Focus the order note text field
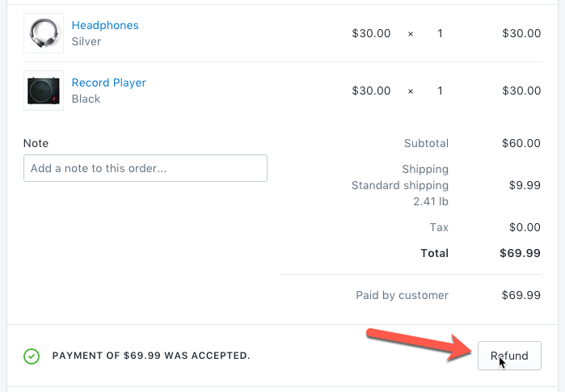This screenshot has width=565, height=392. pos(145,168)
